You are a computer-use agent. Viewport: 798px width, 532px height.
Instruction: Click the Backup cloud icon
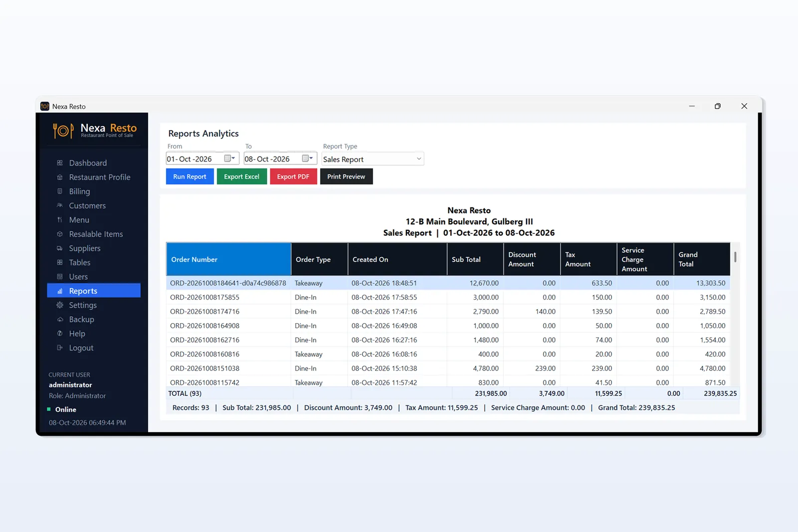coord(60,320)
